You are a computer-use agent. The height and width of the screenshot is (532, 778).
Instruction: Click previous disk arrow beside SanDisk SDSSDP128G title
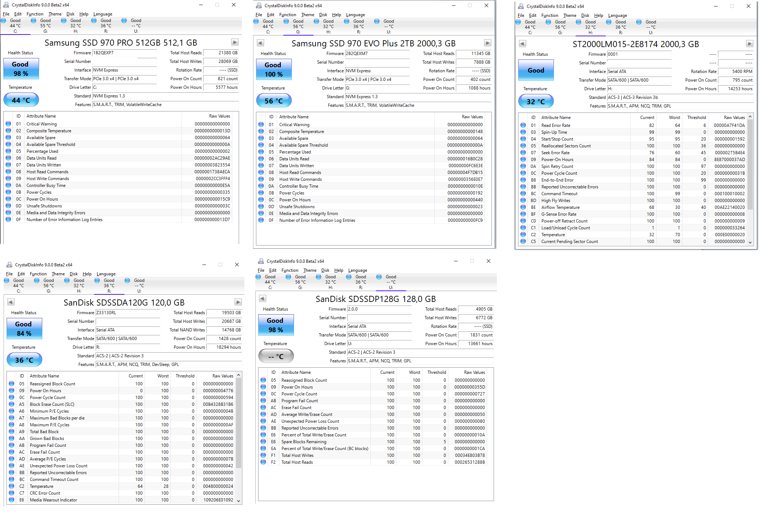[263, 299]
